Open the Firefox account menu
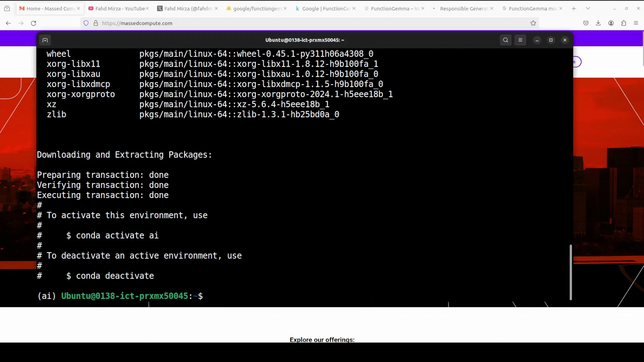This screenshot has height=362, width=644. click(611, 23)
